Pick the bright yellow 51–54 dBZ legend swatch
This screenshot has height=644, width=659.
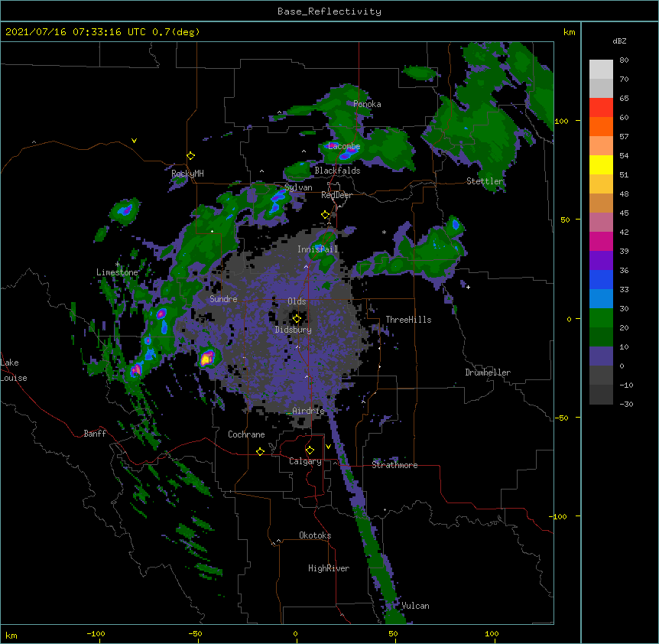(x=601, y=164)
